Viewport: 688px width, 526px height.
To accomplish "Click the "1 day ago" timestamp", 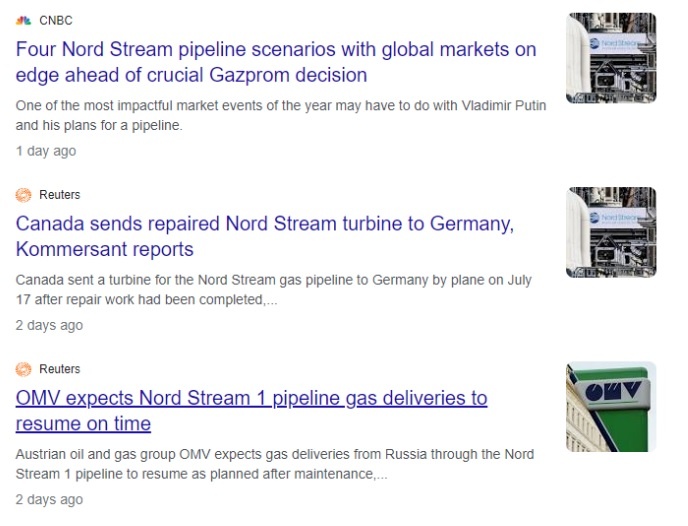I will (x=46, y=151).
